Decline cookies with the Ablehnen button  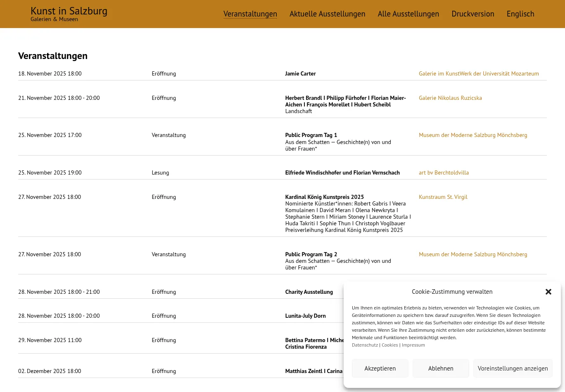(x=441, y=368)
